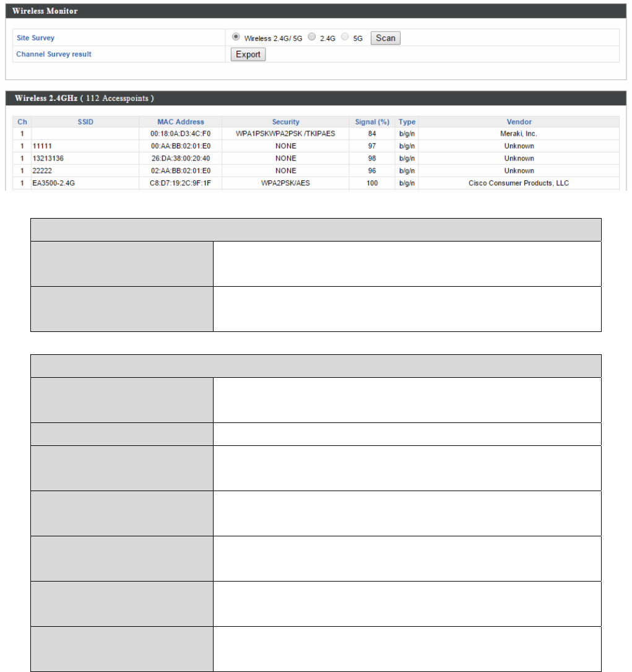
Task: Click the Cisco Consumer Products, LLC vendor
Action: click(x=519, y=183)
